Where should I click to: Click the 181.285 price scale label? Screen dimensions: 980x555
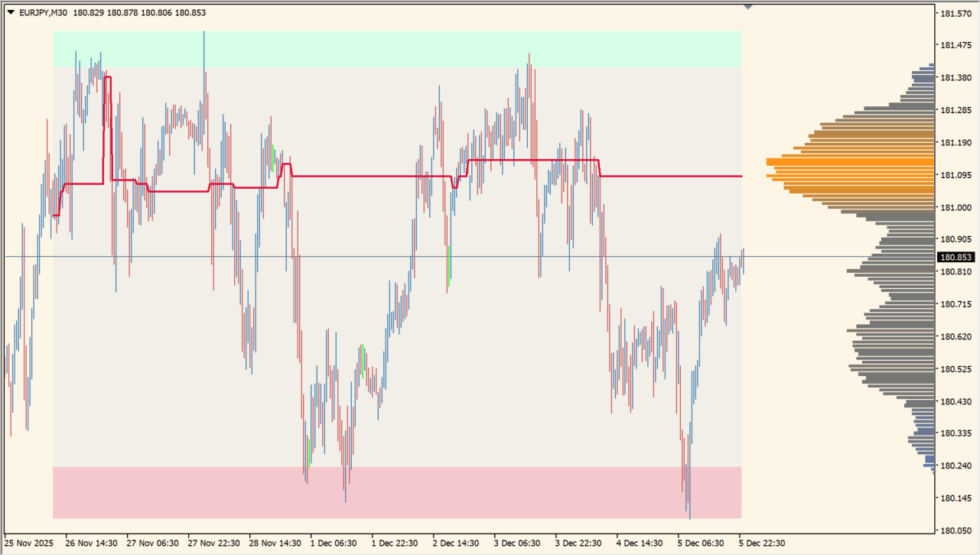pyautogui.click(x=956, y=110)
